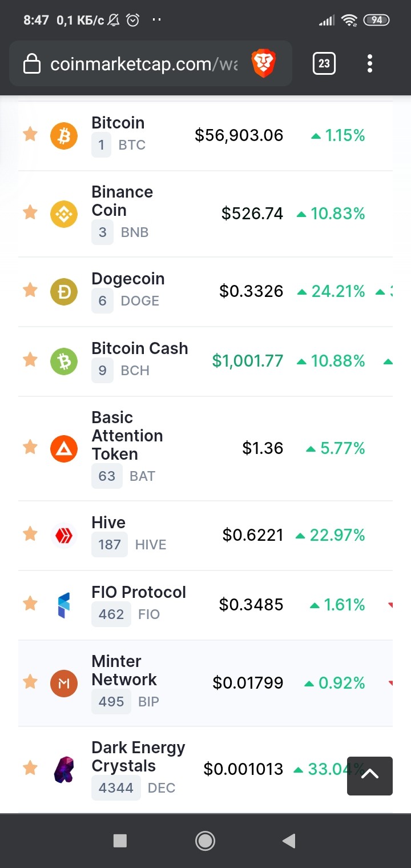Image resolution: width=411 pixels, height=868 pixels.
Task: Open Brave Shields lion icon
Action: click(x=264, y=63)
